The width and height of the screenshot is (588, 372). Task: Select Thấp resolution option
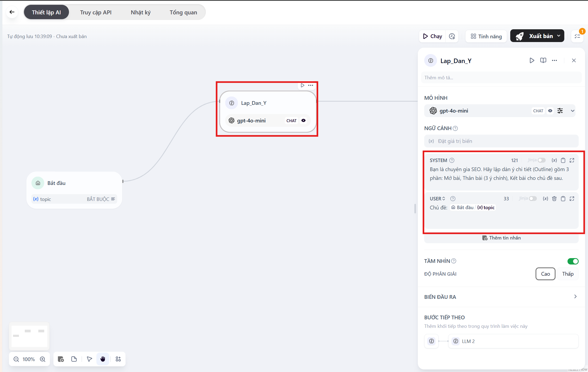coord(567,274)
